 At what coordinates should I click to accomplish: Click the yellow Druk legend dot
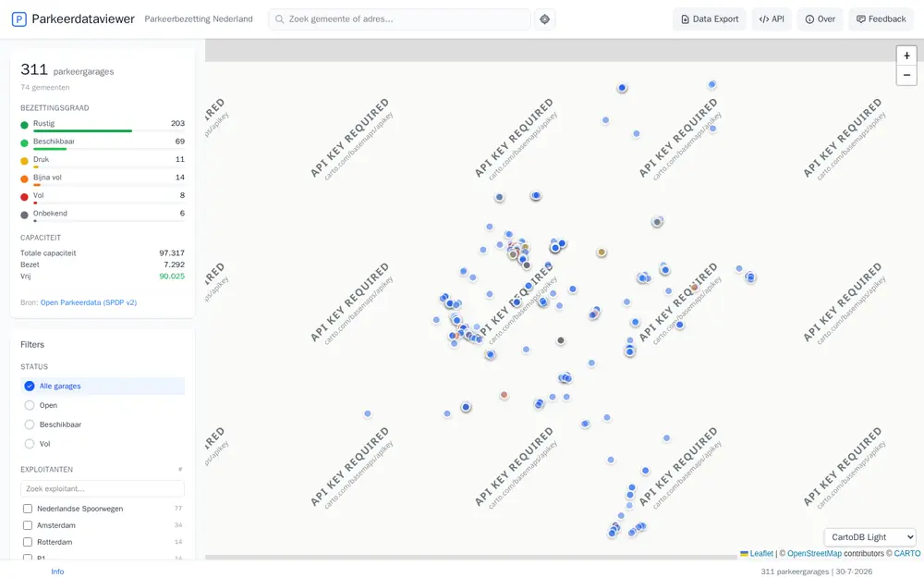coord(24,161)
